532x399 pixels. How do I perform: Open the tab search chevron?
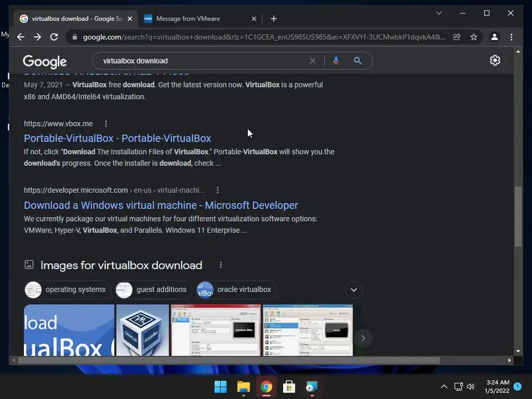(438, 13)
